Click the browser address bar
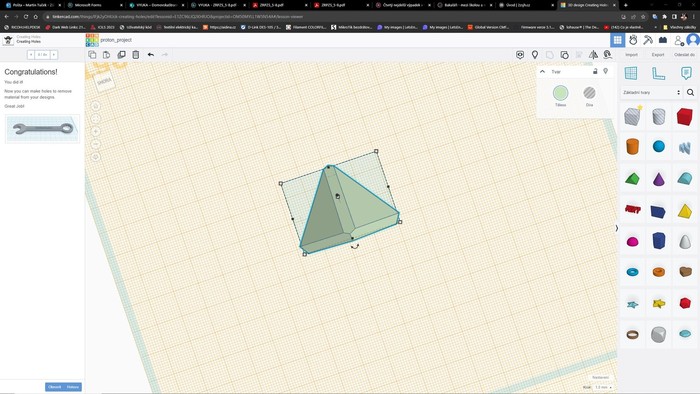Image resolution: width=700 pixels, height=394 pixels. pos(330,17)
